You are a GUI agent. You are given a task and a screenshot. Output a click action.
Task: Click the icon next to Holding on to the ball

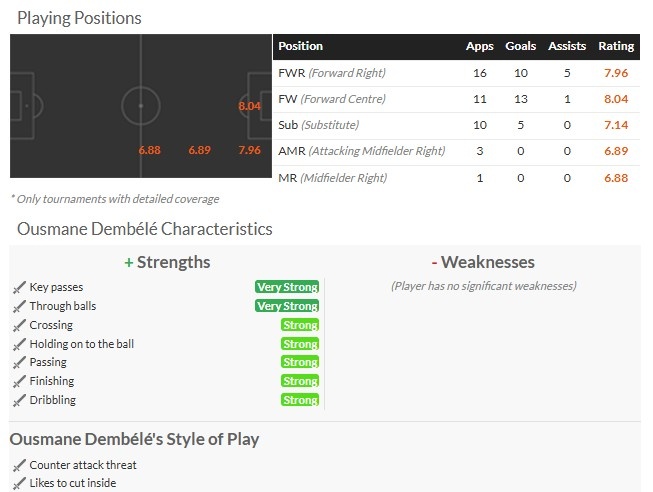[x=18, y=344]
